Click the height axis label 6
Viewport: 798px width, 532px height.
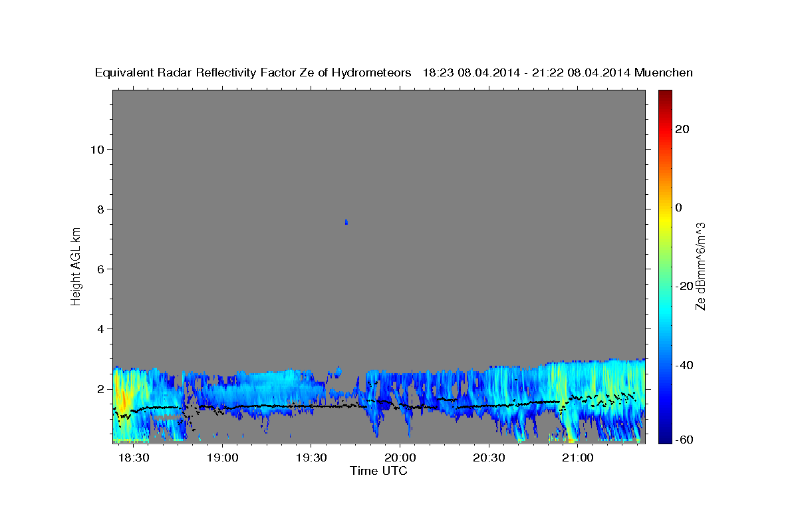pyautogui.click(x=100, y=269)
